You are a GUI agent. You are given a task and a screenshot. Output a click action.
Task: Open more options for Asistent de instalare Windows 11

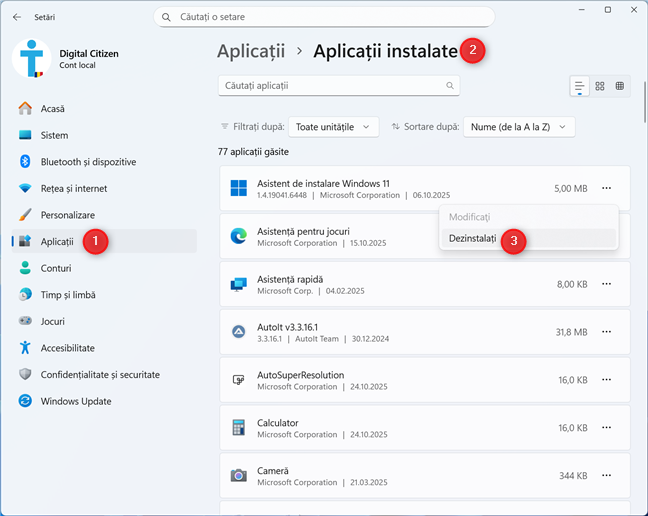(606, 188)
